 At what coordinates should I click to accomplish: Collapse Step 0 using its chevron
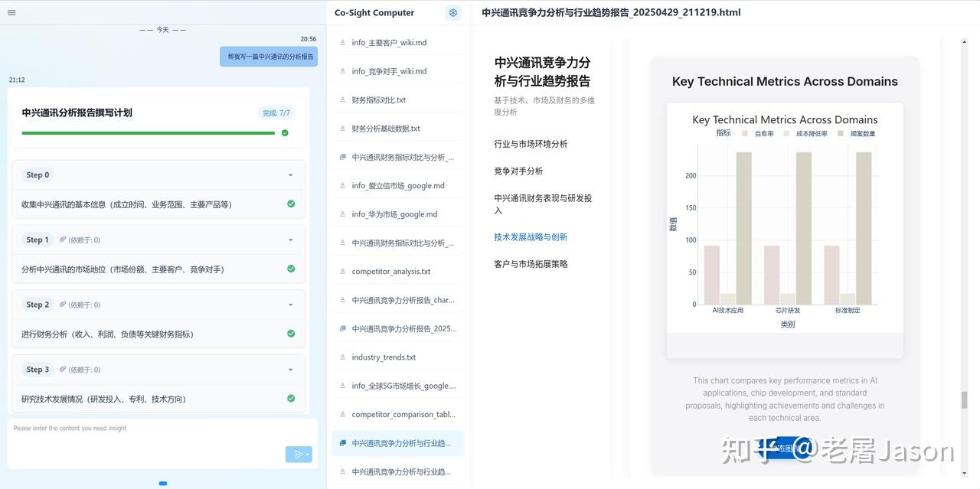290,174
